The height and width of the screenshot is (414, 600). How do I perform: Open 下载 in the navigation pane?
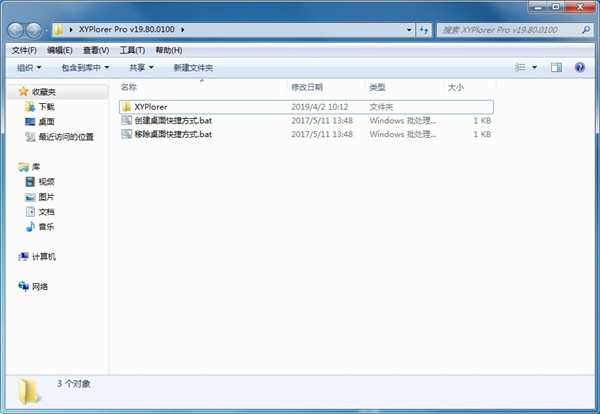click(46, 107)
